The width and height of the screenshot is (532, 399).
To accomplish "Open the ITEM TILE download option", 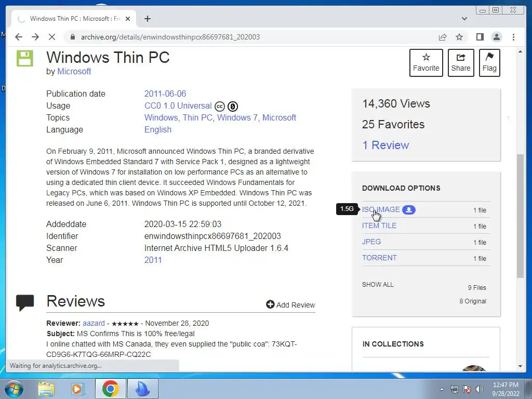I will point(379,225).
